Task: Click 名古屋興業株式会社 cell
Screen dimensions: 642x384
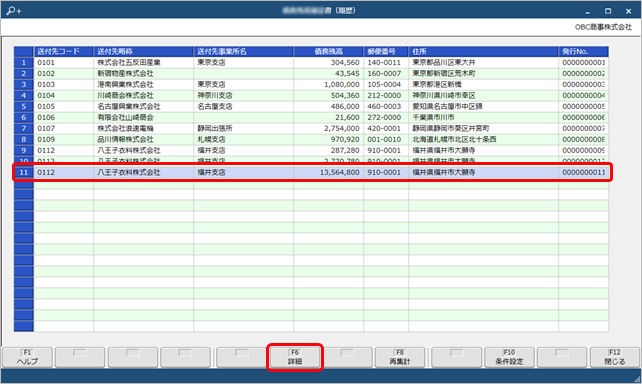Action: [143, 107]
